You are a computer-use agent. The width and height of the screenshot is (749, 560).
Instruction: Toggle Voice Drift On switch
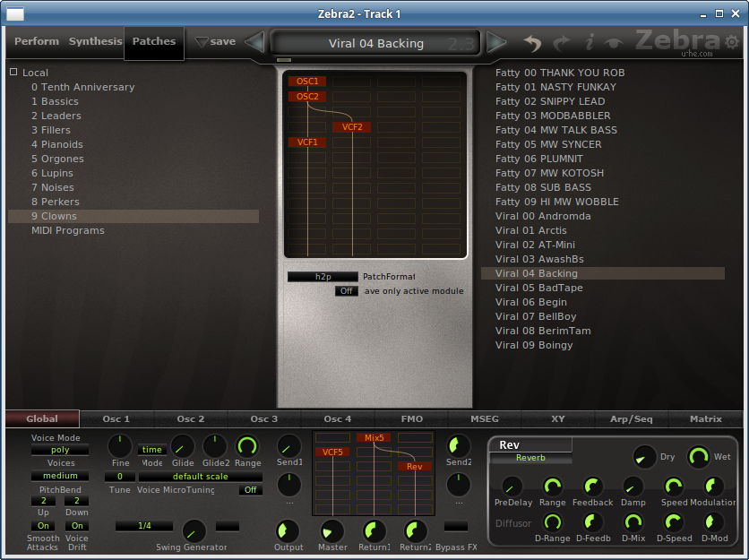coord(77,526)
